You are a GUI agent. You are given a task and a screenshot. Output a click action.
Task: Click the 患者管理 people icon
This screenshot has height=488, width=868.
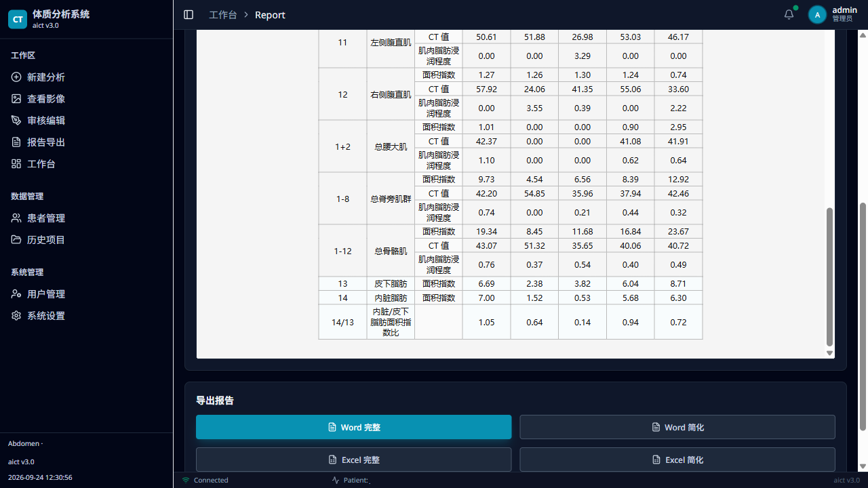click(x=16, y=218)
